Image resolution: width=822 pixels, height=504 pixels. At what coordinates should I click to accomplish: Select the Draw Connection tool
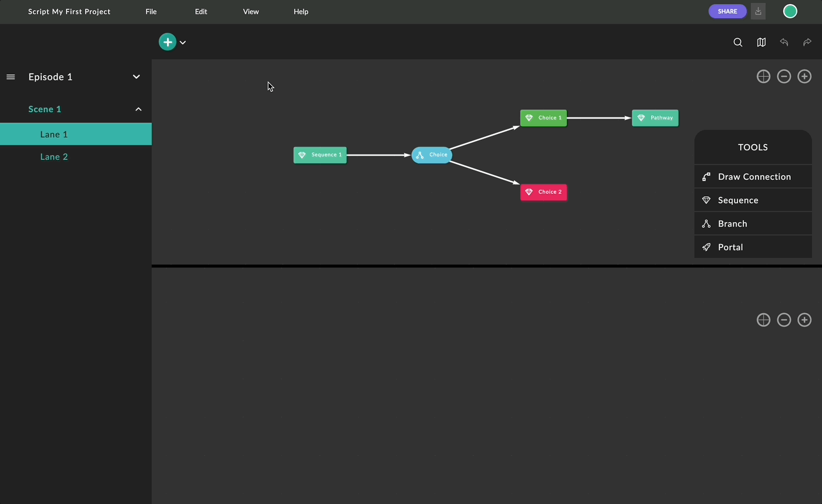[x=753, y=177]
